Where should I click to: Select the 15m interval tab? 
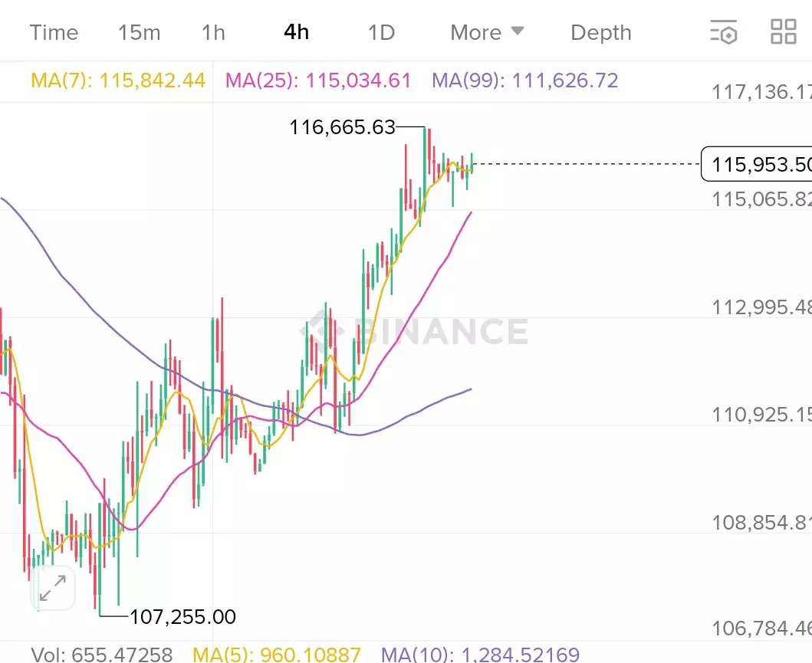coord(139,32)
